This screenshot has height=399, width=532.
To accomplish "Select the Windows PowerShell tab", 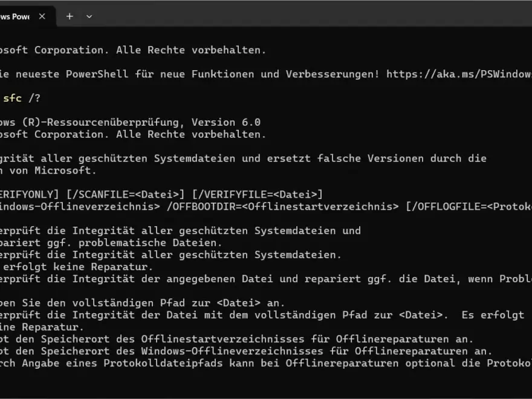I will (15, 16).
